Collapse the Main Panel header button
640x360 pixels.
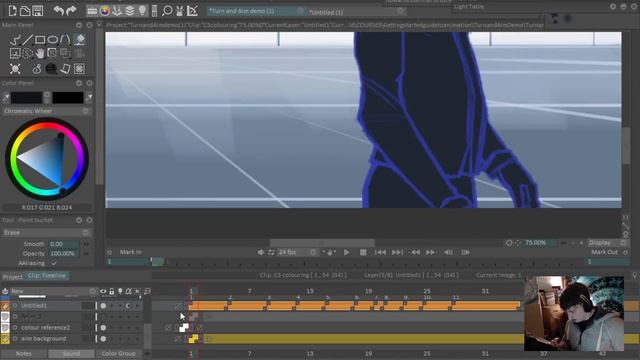[x=79, y=25]
